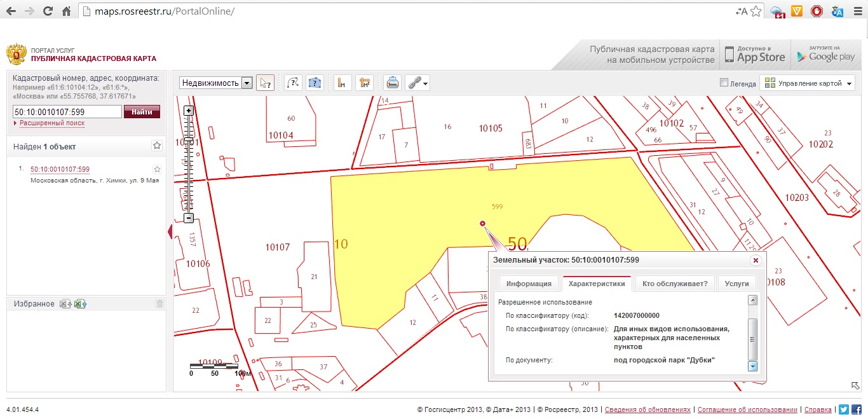Open the link-sharing chain tool
Image resolution: width=868 pixels, height=419 pixels.
[417, 83]
